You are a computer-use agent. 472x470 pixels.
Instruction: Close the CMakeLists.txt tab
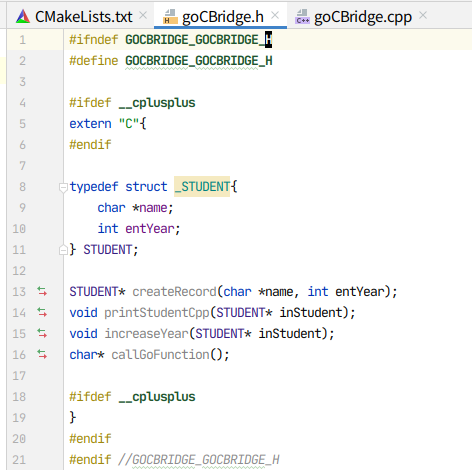[x=143, y=15]
